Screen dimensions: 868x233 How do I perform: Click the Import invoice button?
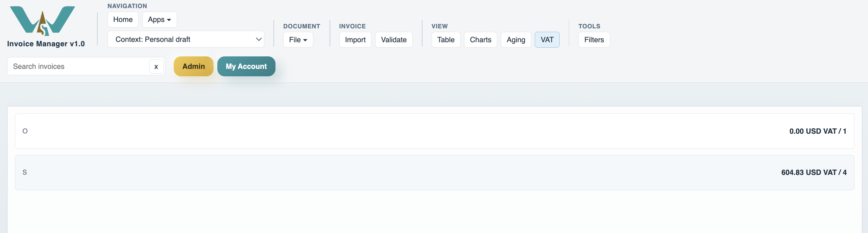pyautogui.click(x=355, y=40)
